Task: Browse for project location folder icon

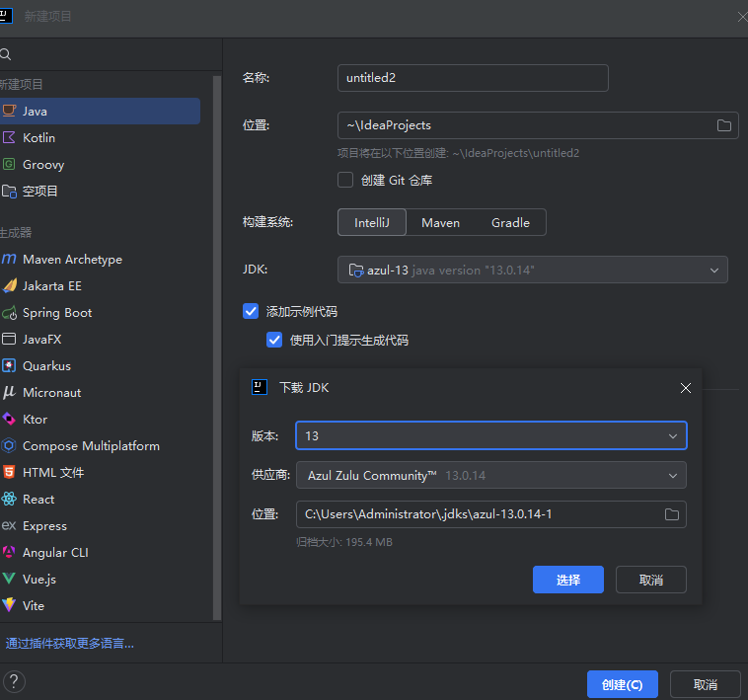Action: [723, 125]
